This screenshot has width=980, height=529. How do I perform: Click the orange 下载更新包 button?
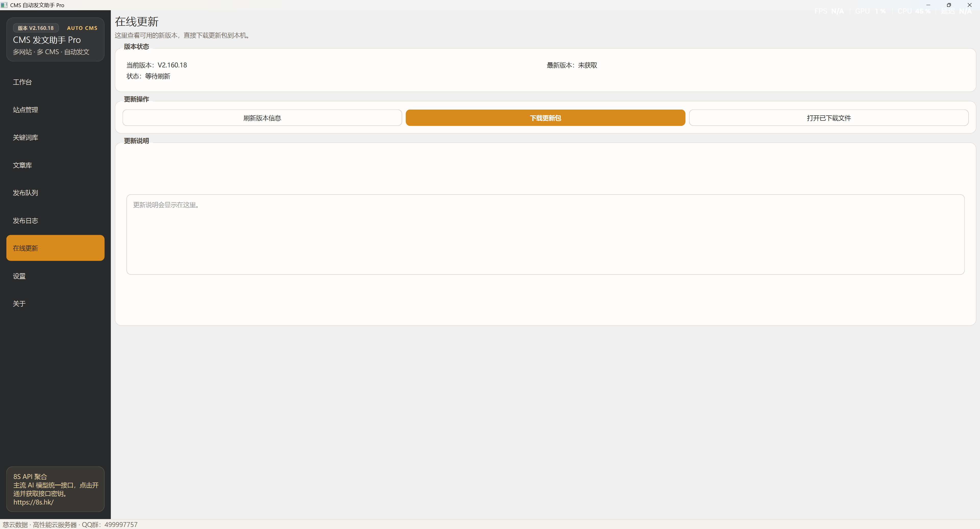click(545, 118)
